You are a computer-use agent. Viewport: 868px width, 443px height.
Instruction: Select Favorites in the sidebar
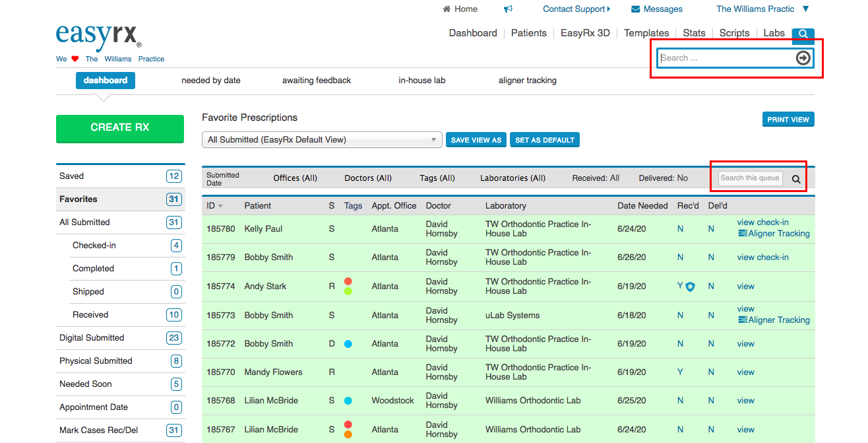pos(121,199)
